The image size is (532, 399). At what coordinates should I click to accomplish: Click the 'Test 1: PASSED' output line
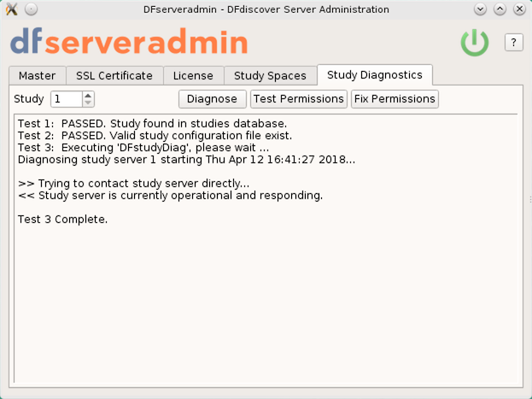152,124
